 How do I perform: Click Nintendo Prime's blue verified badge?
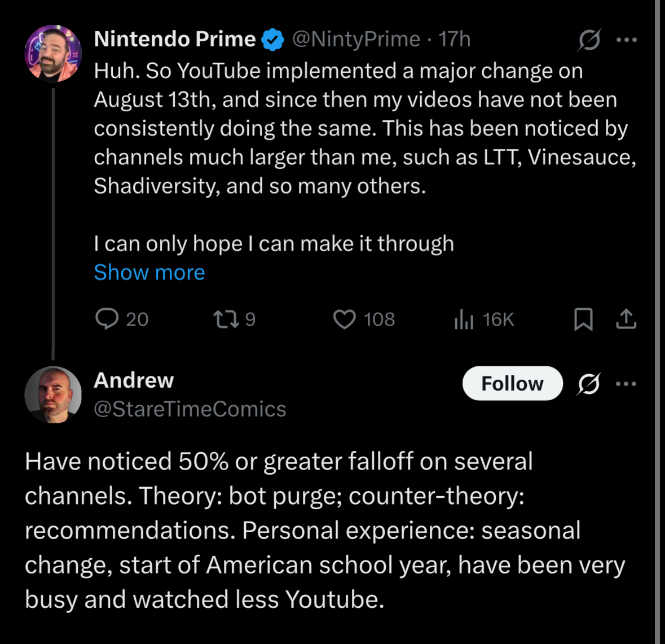pos(274,40)
